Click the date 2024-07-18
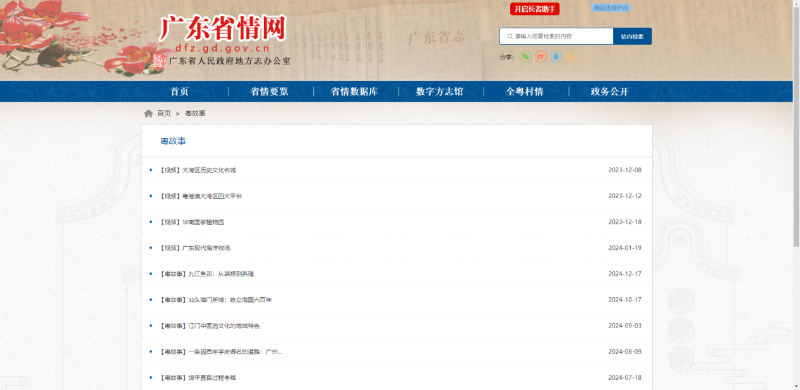 624,378
